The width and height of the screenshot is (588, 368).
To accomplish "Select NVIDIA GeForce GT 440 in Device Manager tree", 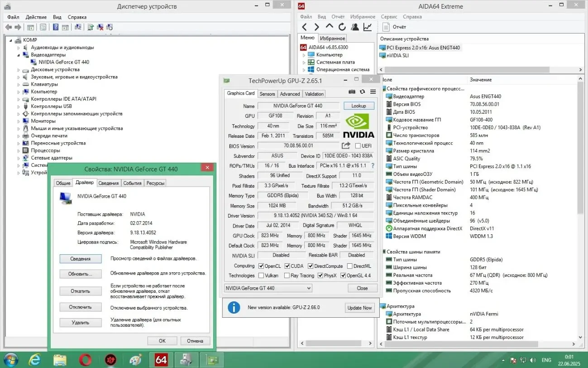I will coord(64,62).
